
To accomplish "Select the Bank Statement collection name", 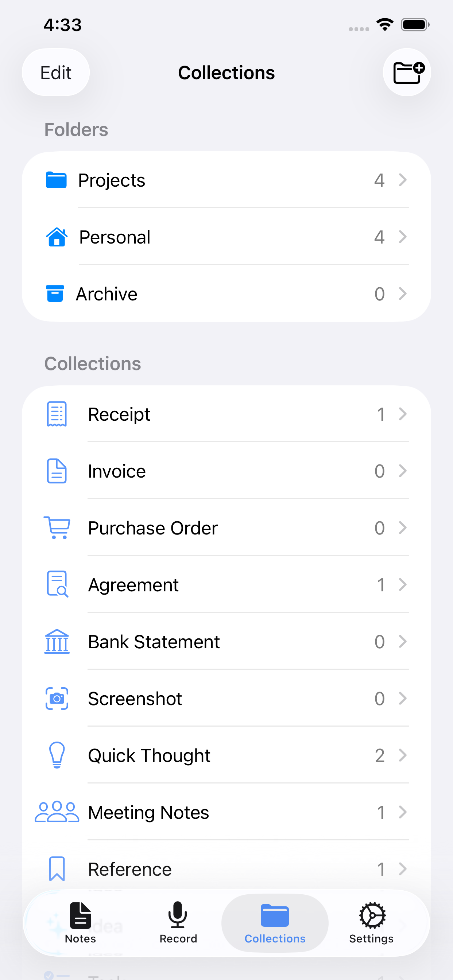I will (154, 641).
